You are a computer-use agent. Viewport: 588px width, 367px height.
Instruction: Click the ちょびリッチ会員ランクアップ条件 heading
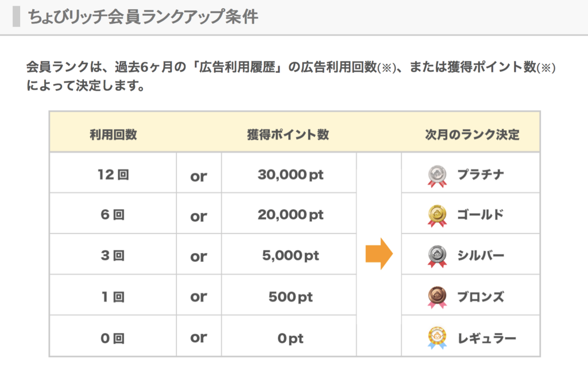click(143, 17)
